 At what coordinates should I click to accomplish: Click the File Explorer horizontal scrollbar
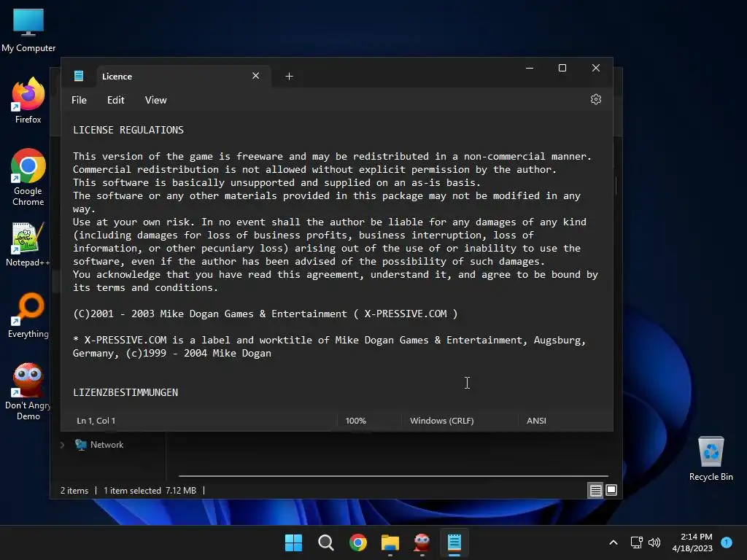coord(393,475)
